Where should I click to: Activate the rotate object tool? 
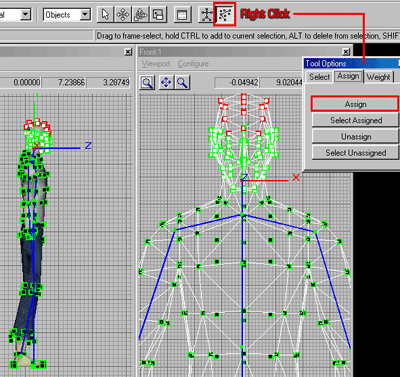[x=140, y=15]
